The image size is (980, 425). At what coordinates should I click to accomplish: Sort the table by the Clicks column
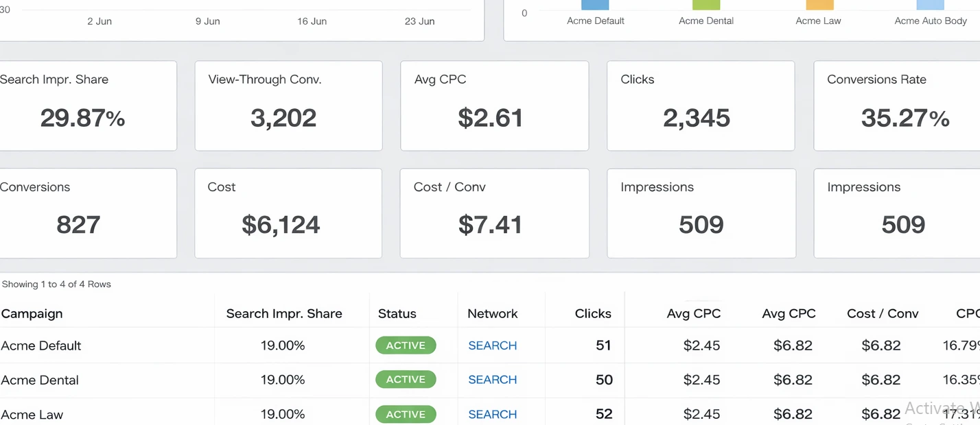(x=592, y=313)
